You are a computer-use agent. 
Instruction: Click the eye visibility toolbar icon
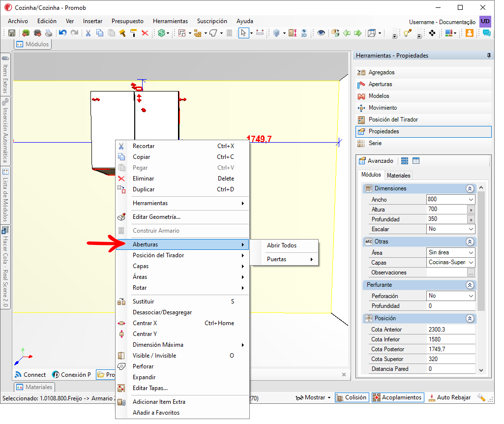coord(321,33)
